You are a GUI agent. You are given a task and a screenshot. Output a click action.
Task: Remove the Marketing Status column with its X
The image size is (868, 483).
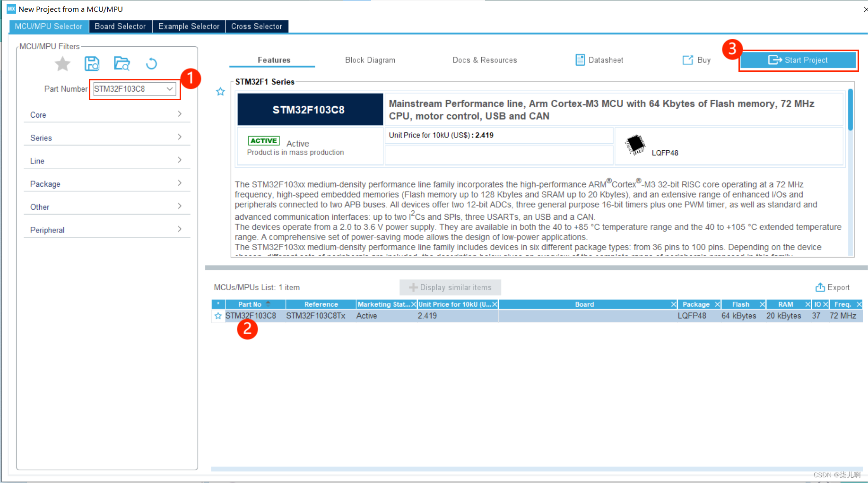tap(414, 304)
